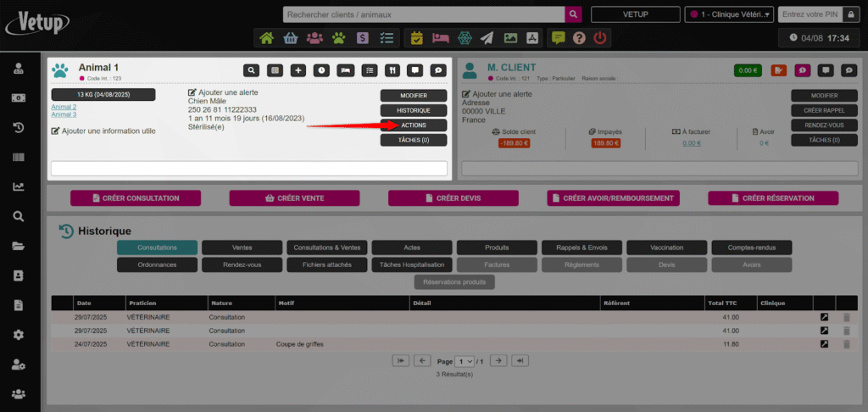Image resolution: width=868 pixels, height=412 pixels.
Task: Switch to the Vaccination history tab
Action: [666, 248]
